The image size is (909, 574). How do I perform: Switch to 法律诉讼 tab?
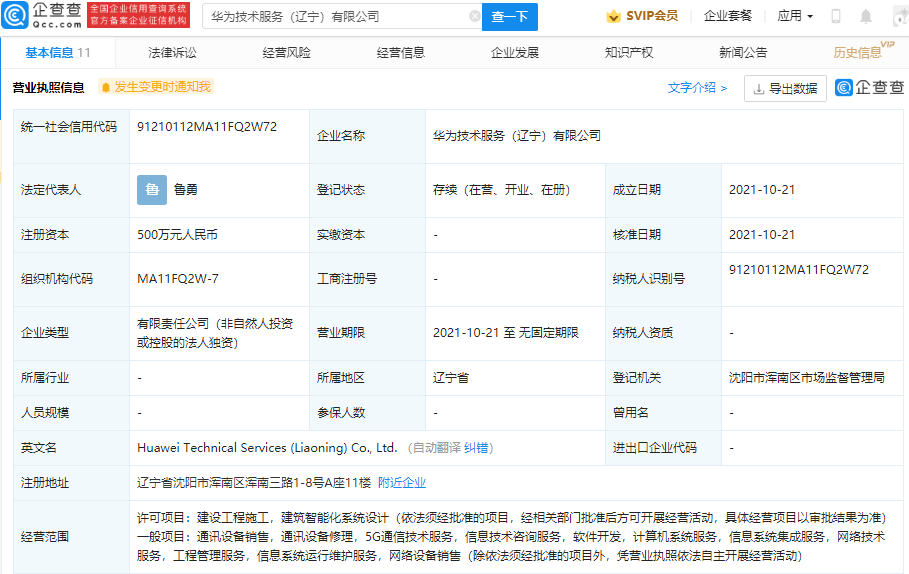[172, 53]
